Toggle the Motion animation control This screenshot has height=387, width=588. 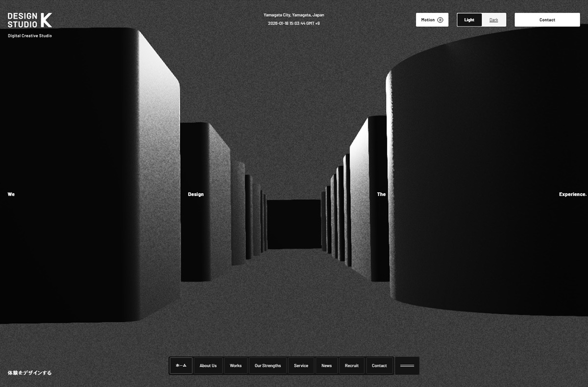coord(432,20)
